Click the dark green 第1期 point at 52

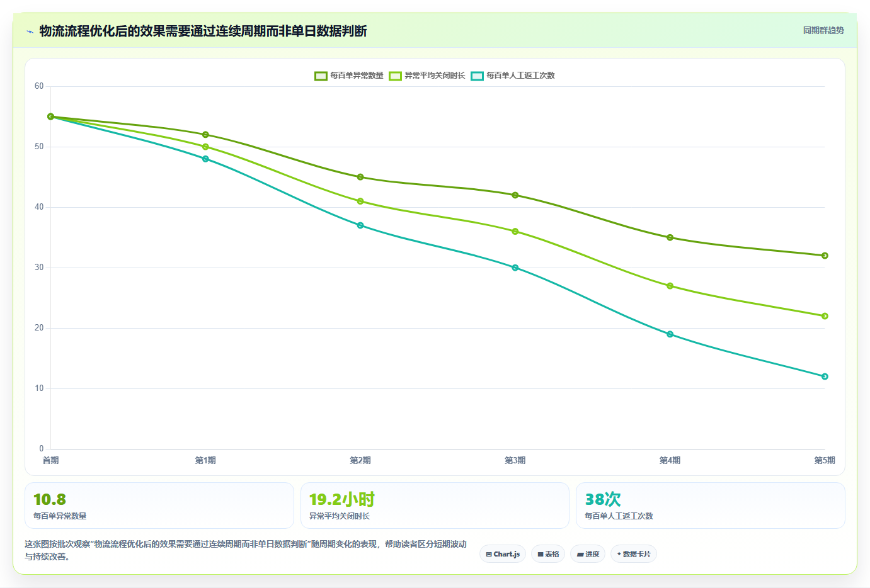[205, 135]
